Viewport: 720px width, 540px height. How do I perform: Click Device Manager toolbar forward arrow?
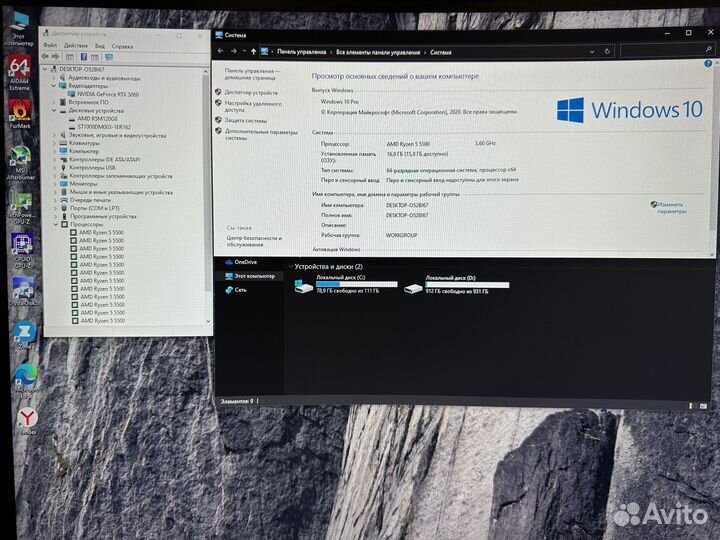click(55, 56)
